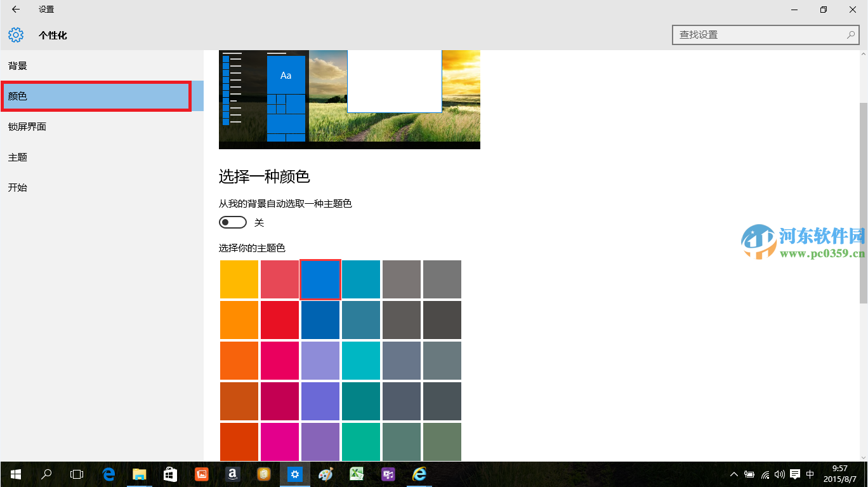Open Task View from the taskbar
The width and height of the screenshot is (868, 487).
click(x=77, y=474)
